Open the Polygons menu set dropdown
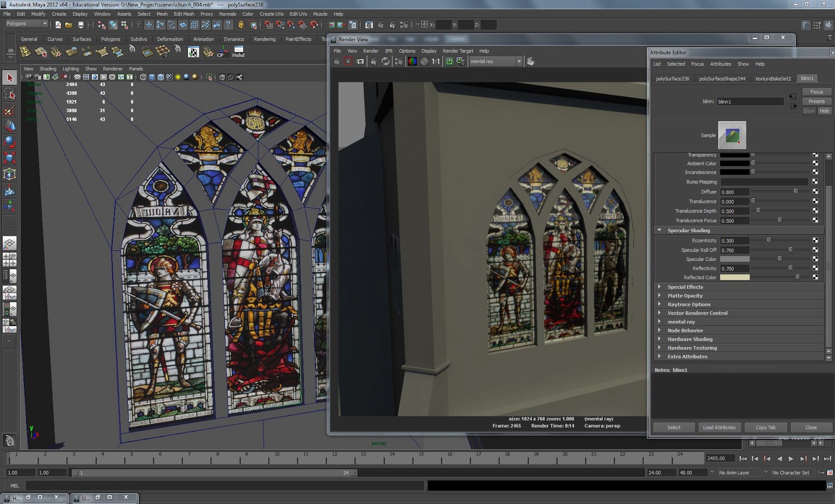835x504 pixels. pyautogui.click(x=26, y=23)
